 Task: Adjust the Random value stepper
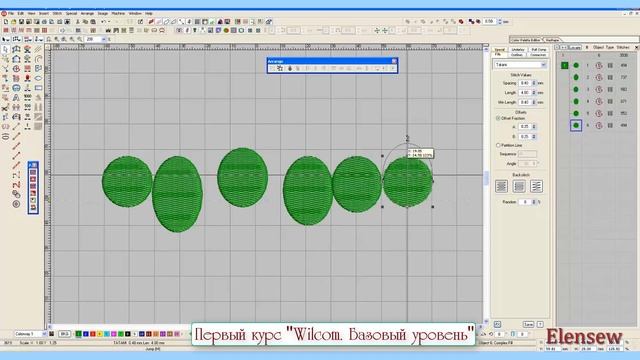534,202
